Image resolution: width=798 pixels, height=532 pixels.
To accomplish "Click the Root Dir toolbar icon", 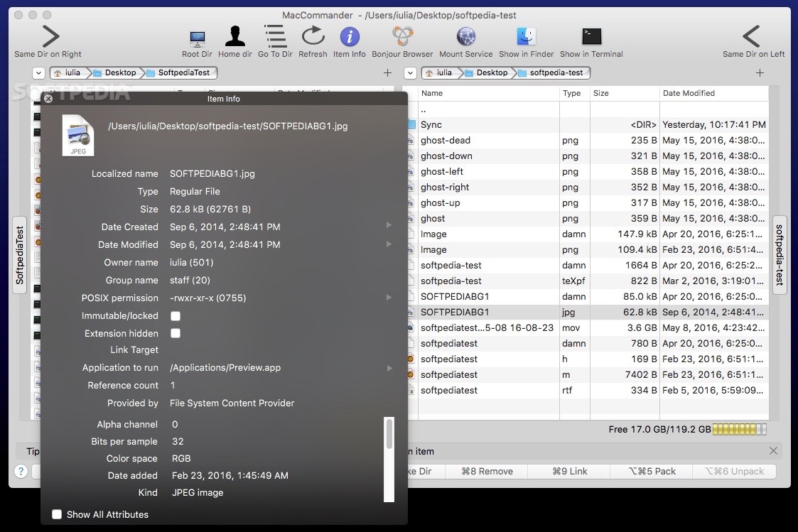I will pos(197,38).
